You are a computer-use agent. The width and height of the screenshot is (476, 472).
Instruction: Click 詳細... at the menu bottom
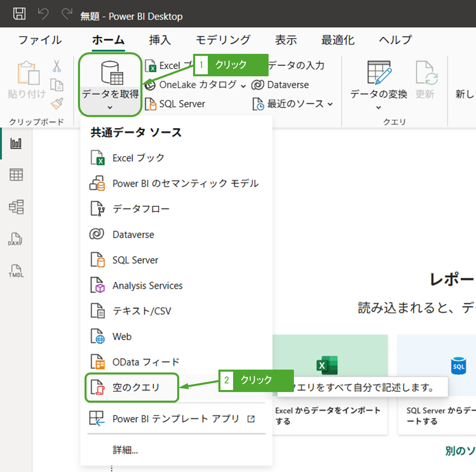(x=125, y=450)
